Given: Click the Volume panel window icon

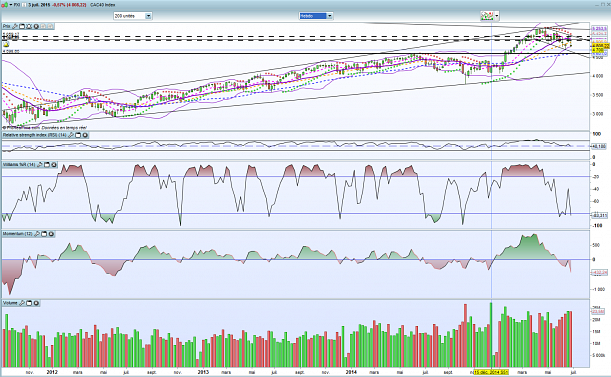Looking at the screenshot, I should (29, 303).
